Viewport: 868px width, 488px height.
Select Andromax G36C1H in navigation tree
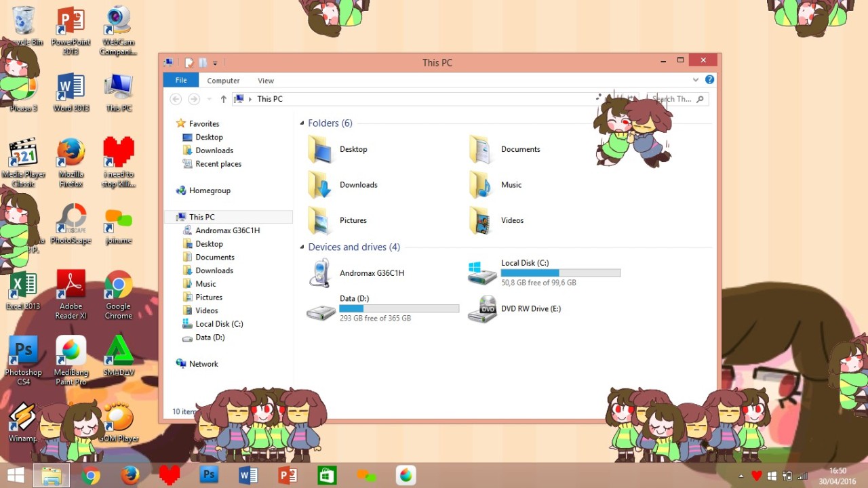coord(221,230)
